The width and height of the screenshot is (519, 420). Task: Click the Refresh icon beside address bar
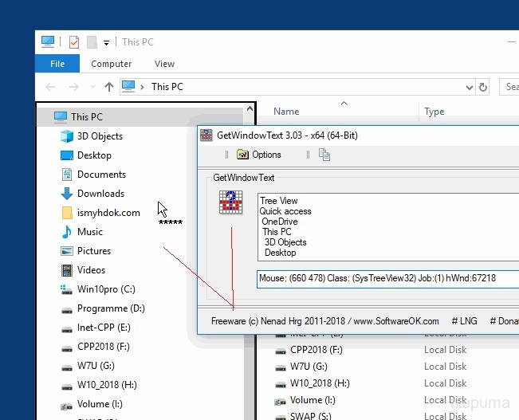[482, 87]
